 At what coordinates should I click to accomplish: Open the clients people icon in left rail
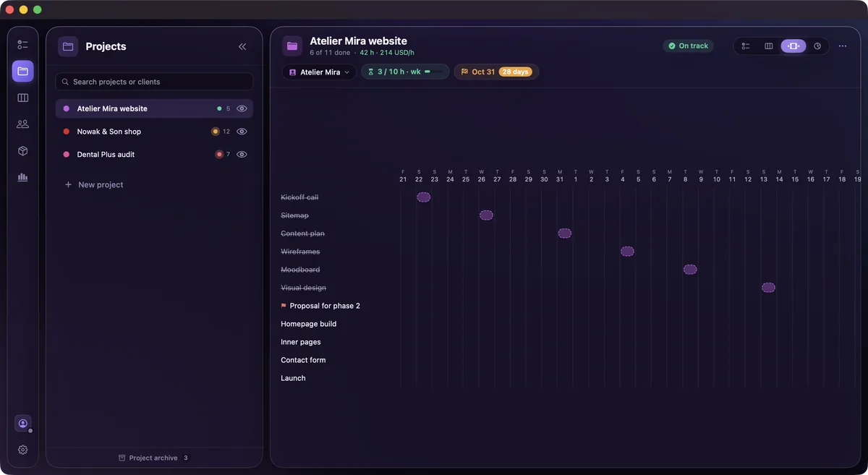22,124
